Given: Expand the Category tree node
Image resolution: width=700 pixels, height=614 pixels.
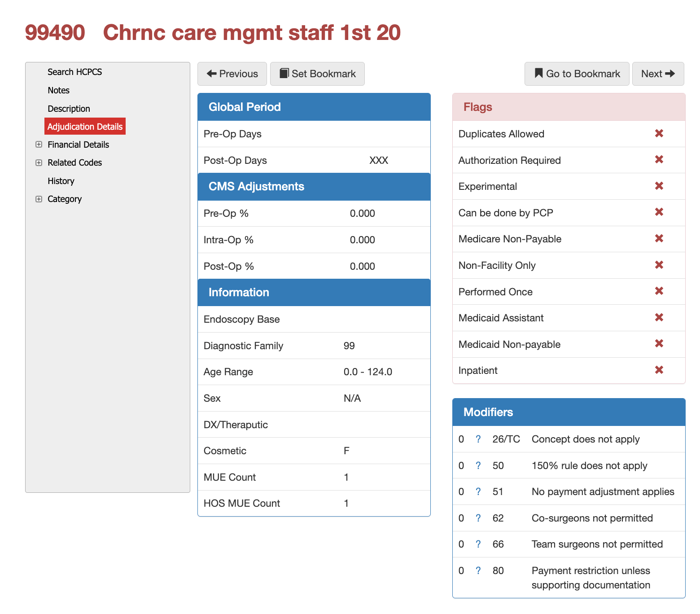Looking at the screenshot, I should 39,199.
